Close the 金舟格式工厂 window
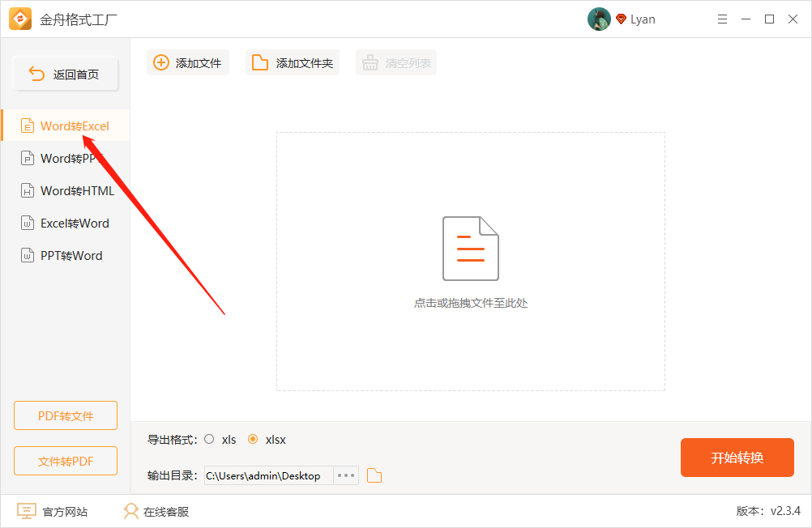This screenshot has height=528, width=812. (793, 19)
